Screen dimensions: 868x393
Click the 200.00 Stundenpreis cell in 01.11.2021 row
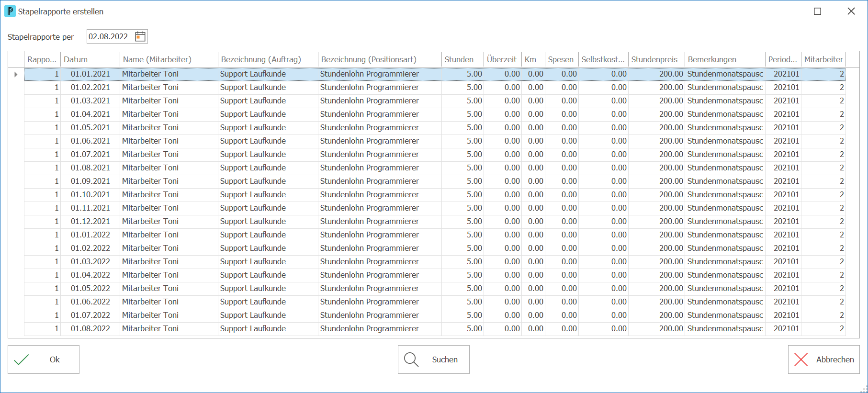tap(656, 208)
